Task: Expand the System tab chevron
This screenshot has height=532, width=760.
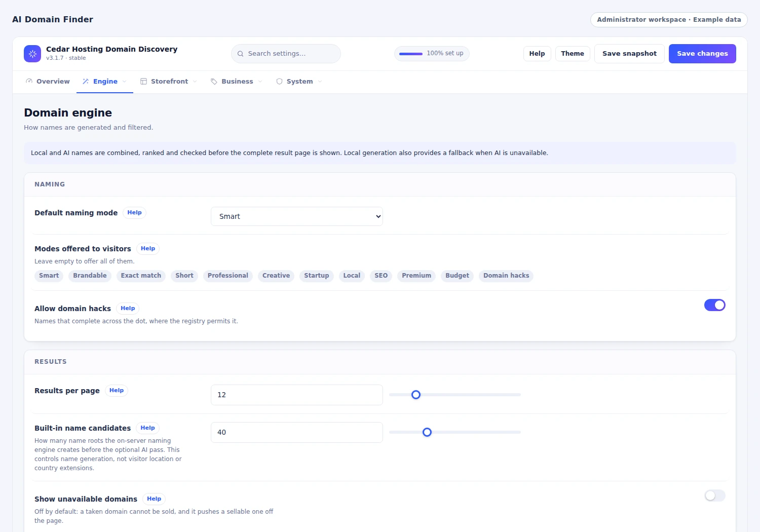Action: 320,82
